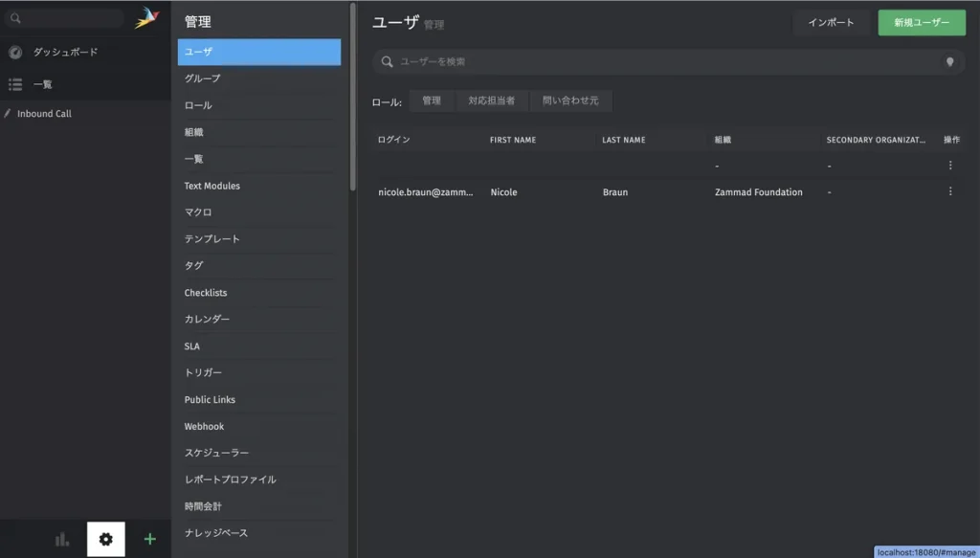Go to ダッシュボード in the left navigation
Screen dimensions: 980x558
coord(85,53)
